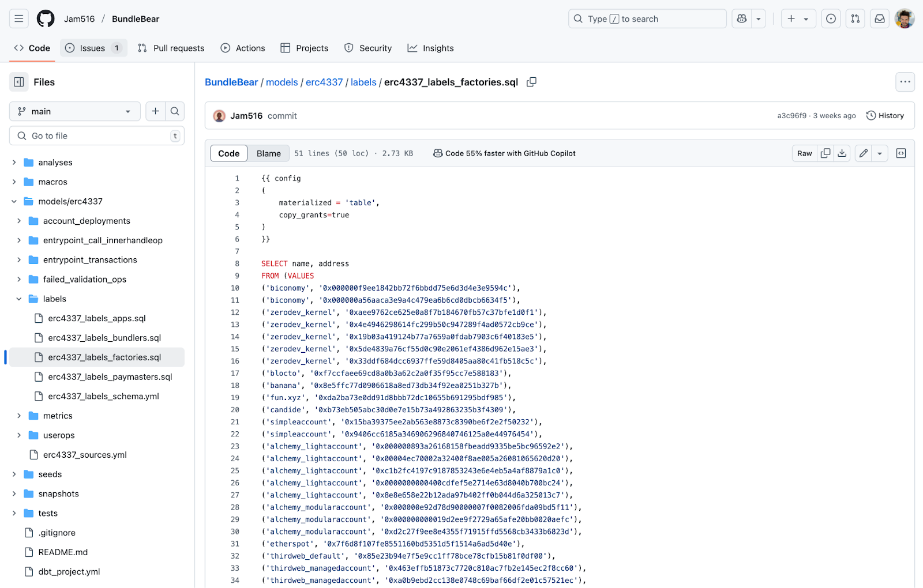This screenshot has width=923, height=588.
Task: Switch to Blame view
Action: point(269,153)
